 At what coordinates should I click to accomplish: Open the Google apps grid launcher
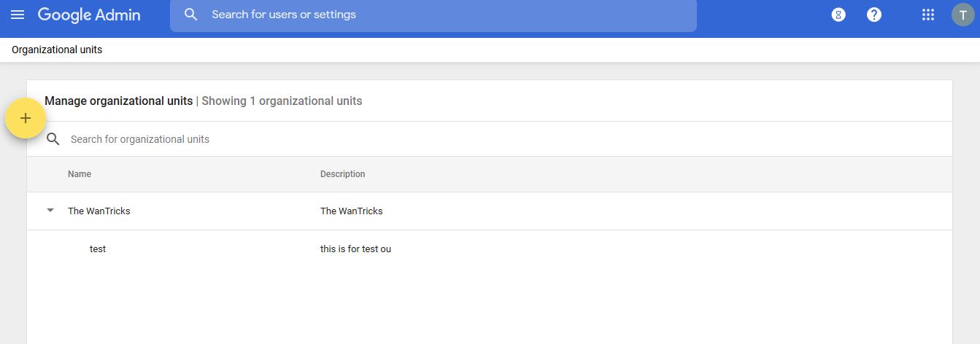click(928, 15)
